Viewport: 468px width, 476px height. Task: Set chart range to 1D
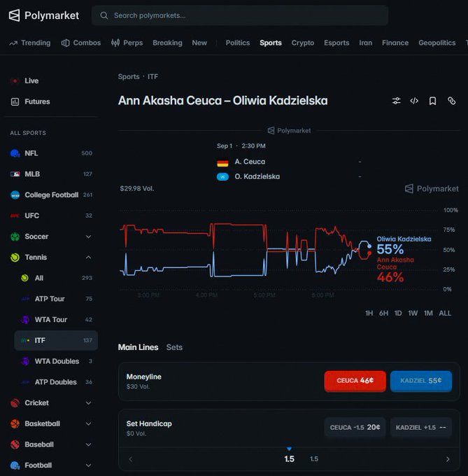[398, 314]
